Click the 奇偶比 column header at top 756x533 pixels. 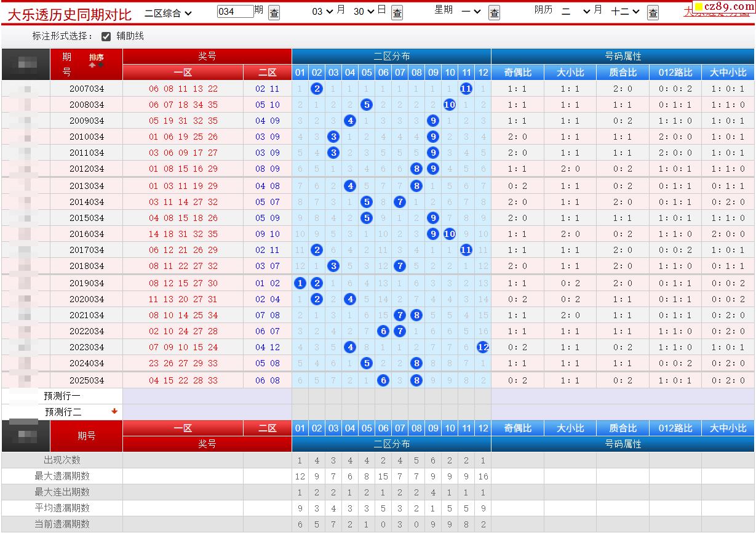(x=517, y=73)
